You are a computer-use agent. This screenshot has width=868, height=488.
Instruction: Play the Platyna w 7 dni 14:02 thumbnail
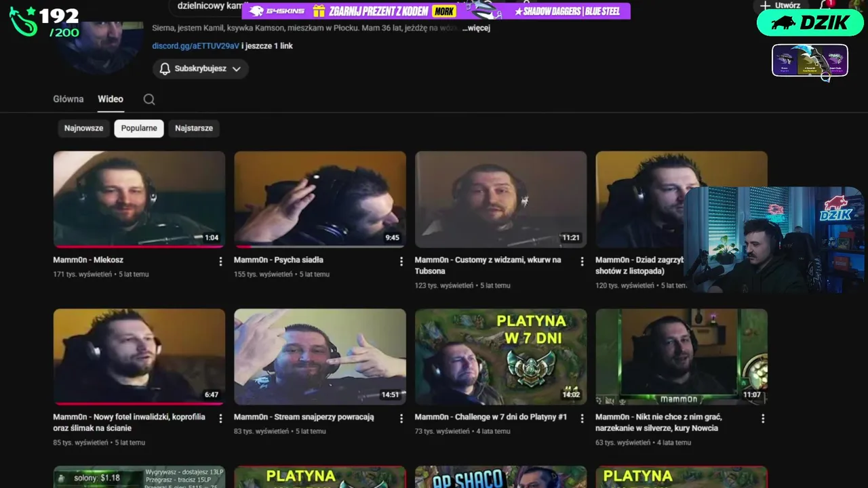click(500, 357)
